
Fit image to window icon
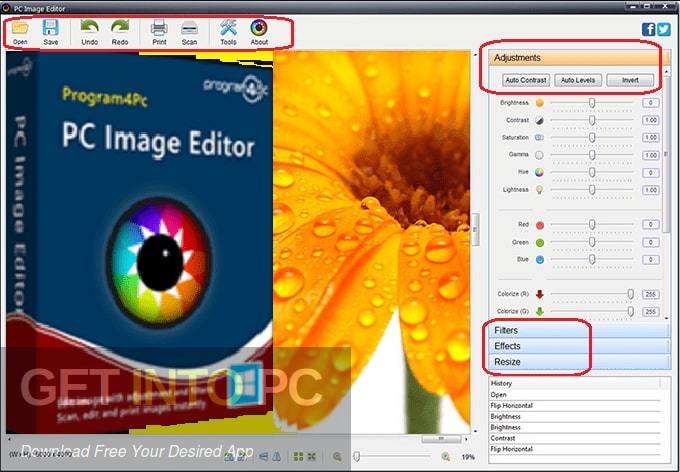click(x=312, y=456)
